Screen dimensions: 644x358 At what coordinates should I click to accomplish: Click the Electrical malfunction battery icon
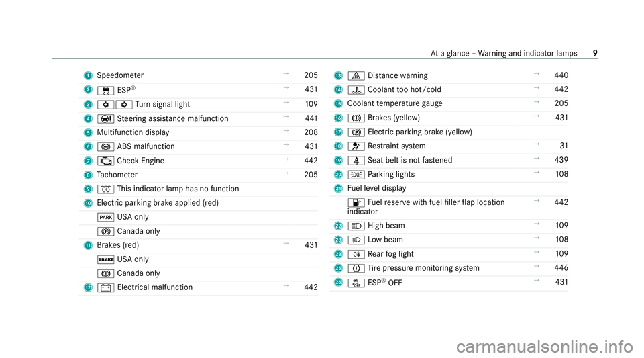(x=105, y=287)
